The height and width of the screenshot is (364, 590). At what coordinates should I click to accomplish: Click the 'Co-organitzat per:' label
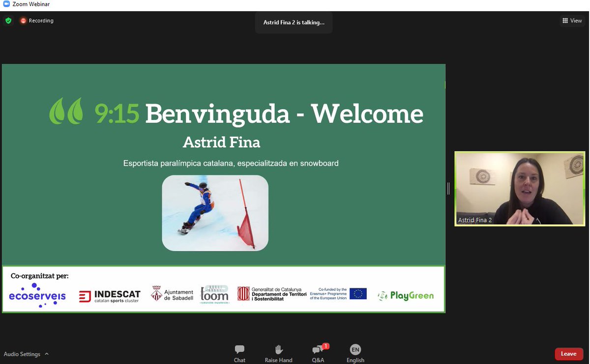39,276
